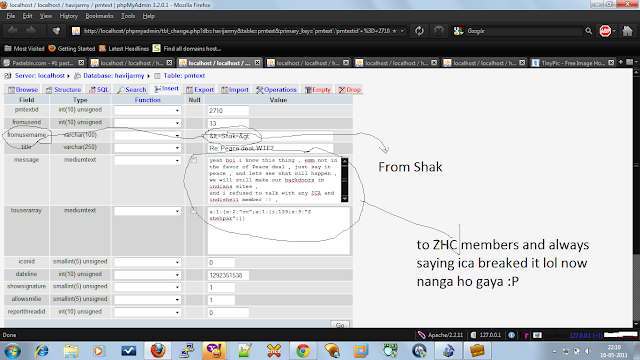Switch to the Structure tab
The image size is (640, 360).
pos(63,90)
